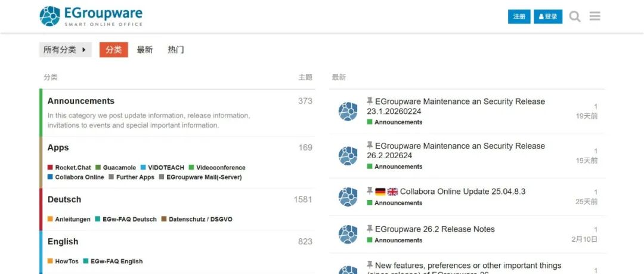Open avatar of Collabora Online Update topic
The width and height of the screenshot is (644, 274).
[348, 196]
